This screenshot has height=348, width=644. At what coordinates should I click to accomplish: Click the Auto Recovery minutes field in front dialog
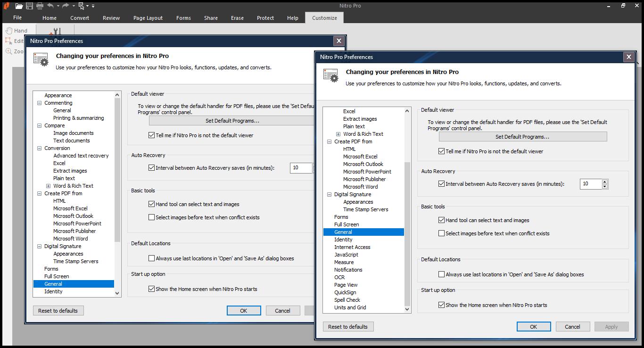(x=591, y=184)
